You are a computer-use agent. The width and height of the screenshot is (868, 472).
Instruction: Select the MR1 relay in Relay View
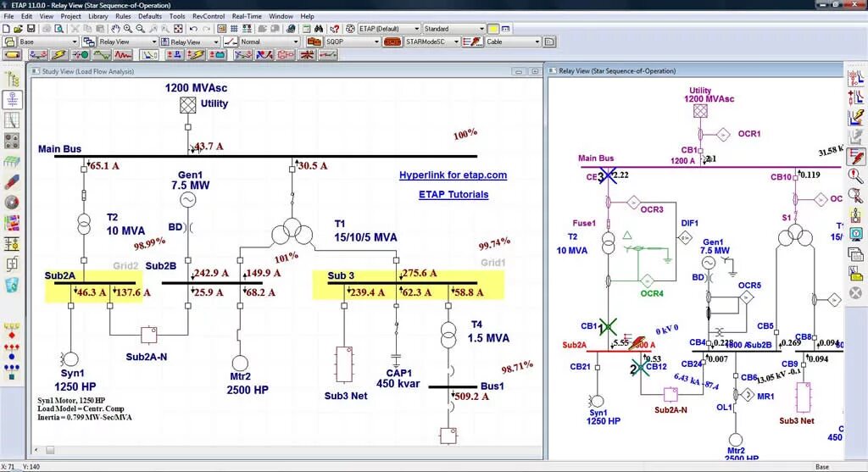[x=748, y=395]
